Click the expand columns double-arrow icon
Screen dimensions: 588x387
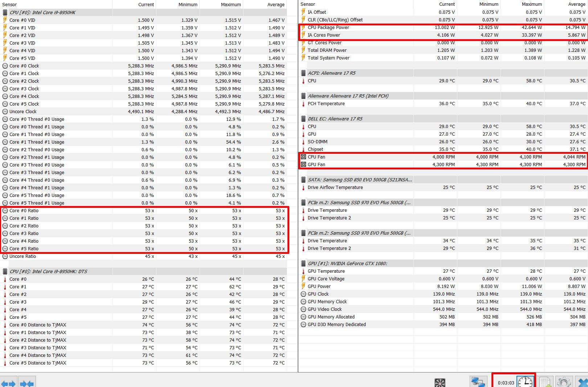pyautogui.click(x=8, y=383)
